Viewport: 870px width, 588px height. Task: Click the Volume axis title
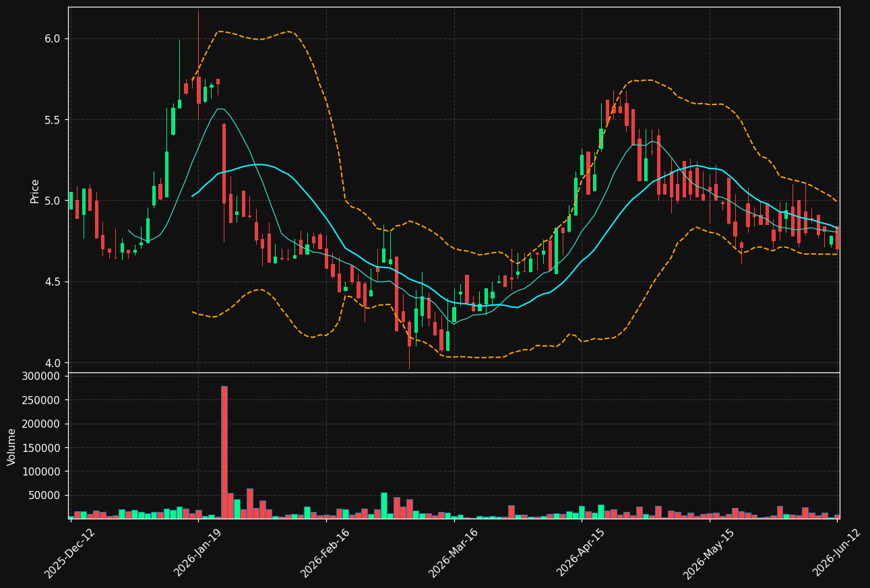click(12, 447)
